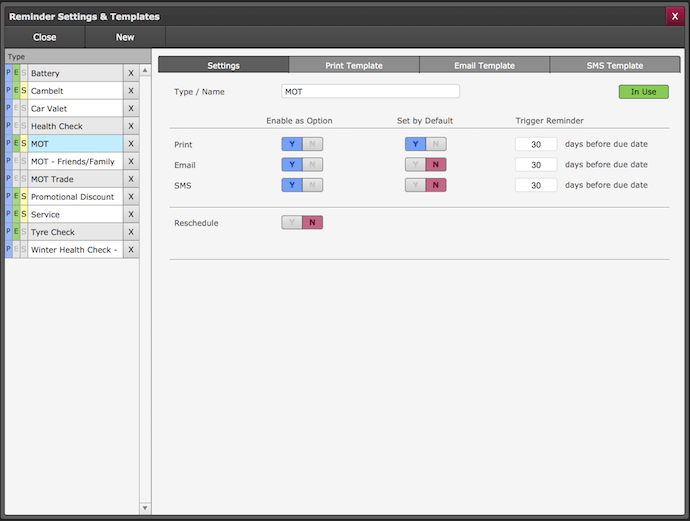Click the X next to MOT Trade
690x521 pixels.
pyautogui.click(x=131, y=179)
